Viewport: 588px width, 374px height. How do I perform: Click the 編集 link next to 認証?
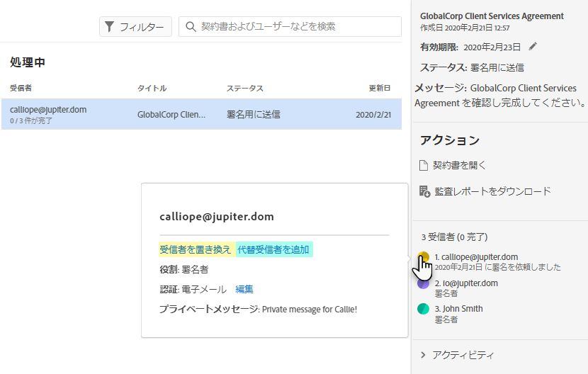click(x=244, y=289)
